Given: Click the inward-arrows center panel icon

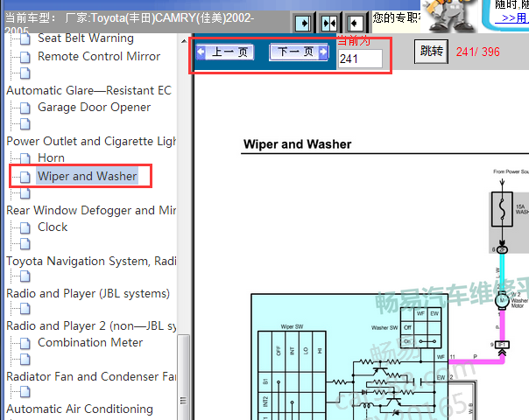Looking at the screenshot, I should 329,24.
